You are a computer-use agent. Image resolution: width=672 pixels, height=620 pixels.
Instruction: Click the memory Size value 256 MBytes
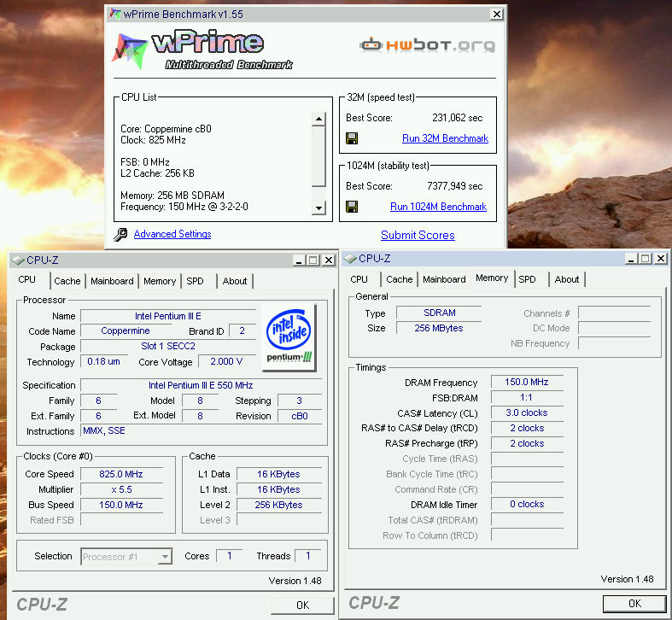coord(439,329)
